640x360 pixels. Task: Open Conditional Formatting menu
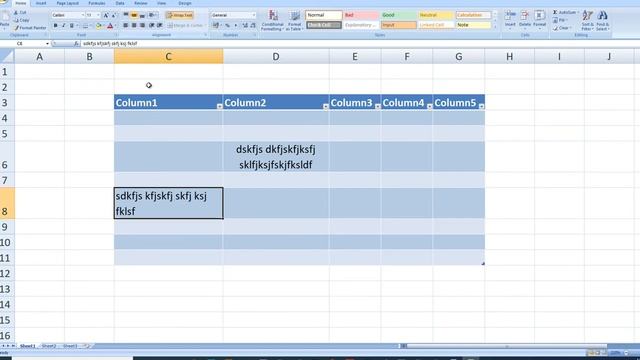[x=272, y=20]
